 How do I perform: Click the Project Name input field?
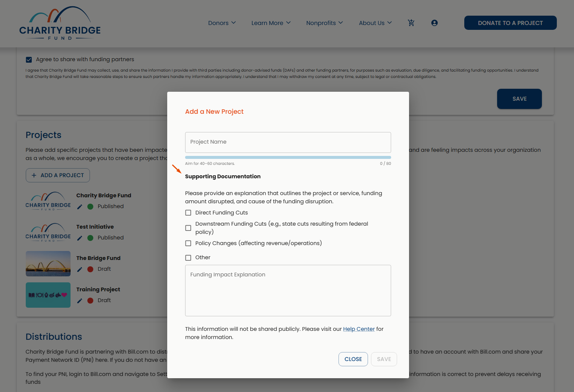[288, 142]
